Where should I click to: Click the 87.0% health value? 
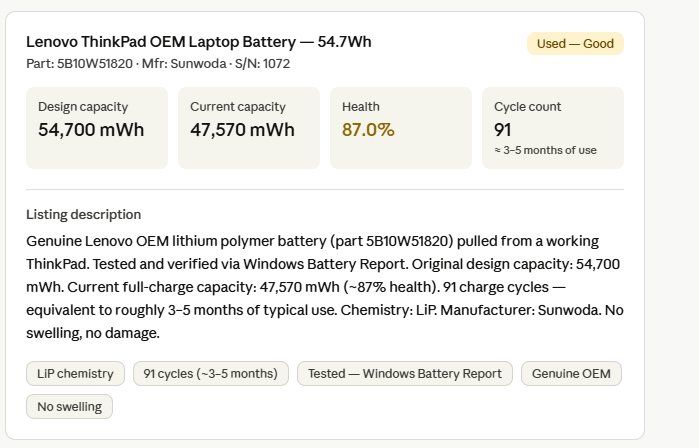click(x=368, y=130)
